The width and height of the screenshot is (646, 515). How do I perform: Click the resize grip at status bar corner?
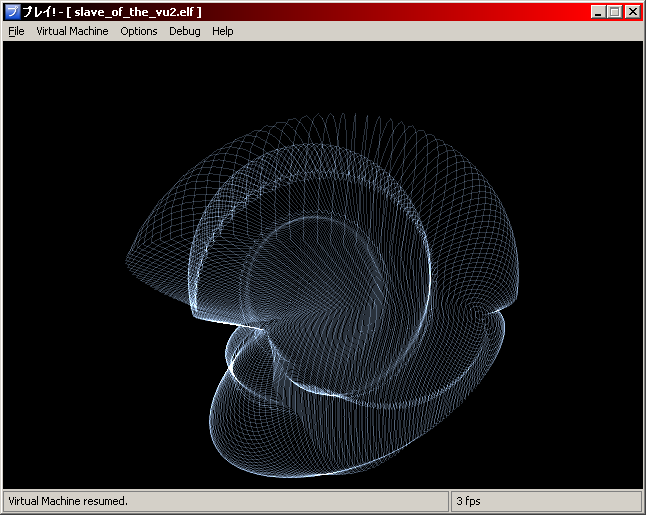637,506
